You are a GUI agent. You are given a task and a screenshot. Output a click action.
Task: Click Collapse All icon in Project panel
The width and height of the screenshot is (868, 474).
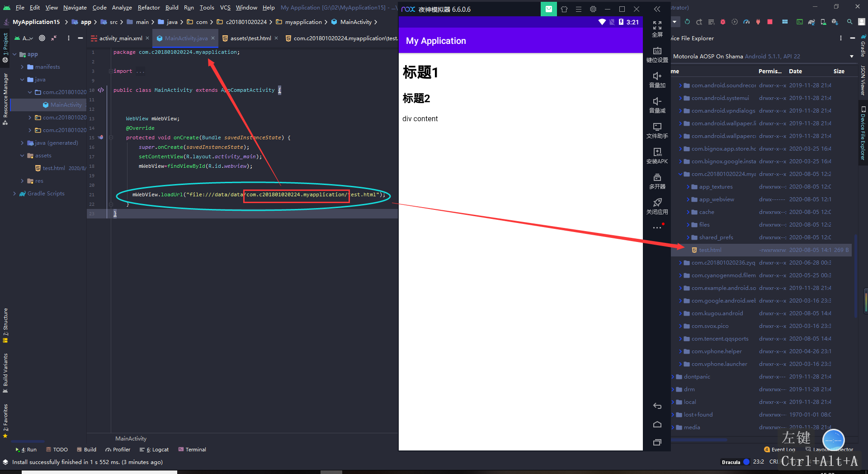pyautogui.click(x=54, y=38)
